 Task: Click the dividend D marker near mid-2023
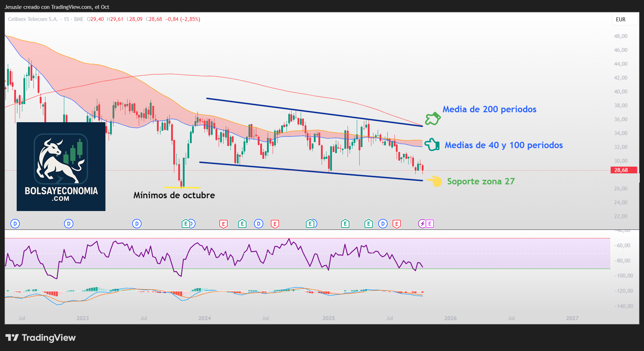pyautogui.click(x=137, y=223)
